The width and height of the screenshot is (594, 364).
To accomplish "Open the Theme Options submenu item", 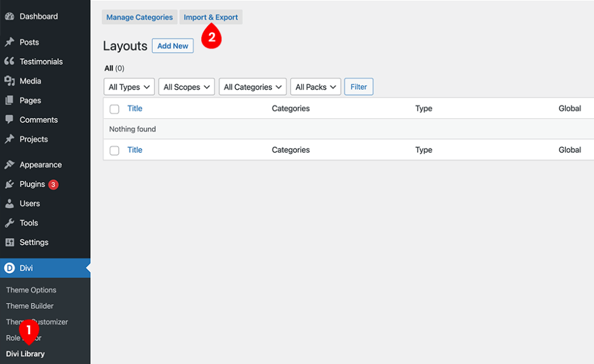I will tap(31, 290).
